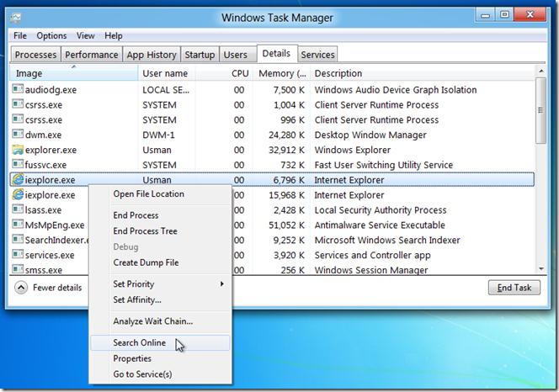Click the MsMpEng.exe process icon
The image size is (559, 392).
18,224
